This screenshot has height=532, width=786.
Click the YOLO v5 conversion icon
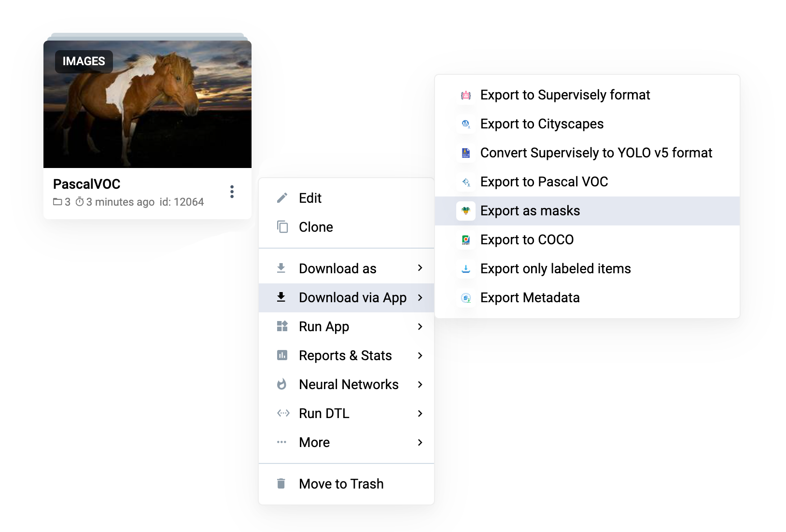click(x=465, y=153)
